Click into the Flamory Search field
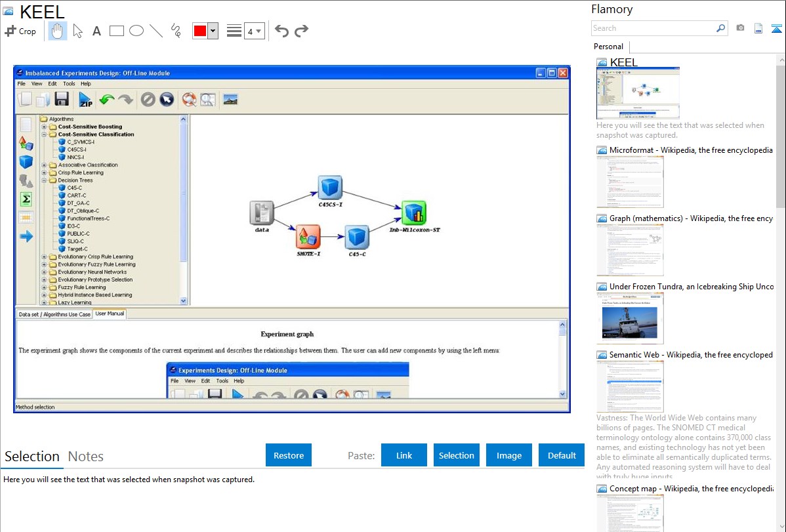Viewport: 786px width, 532px height. click(x=653, y=28)
